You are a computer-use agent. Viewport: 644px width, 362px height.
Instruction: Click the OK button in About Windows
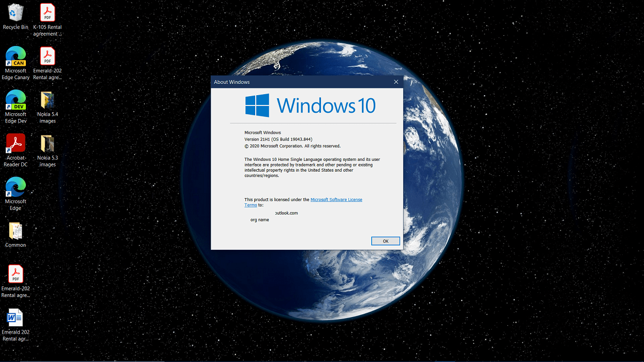click(x=386, y=241)
